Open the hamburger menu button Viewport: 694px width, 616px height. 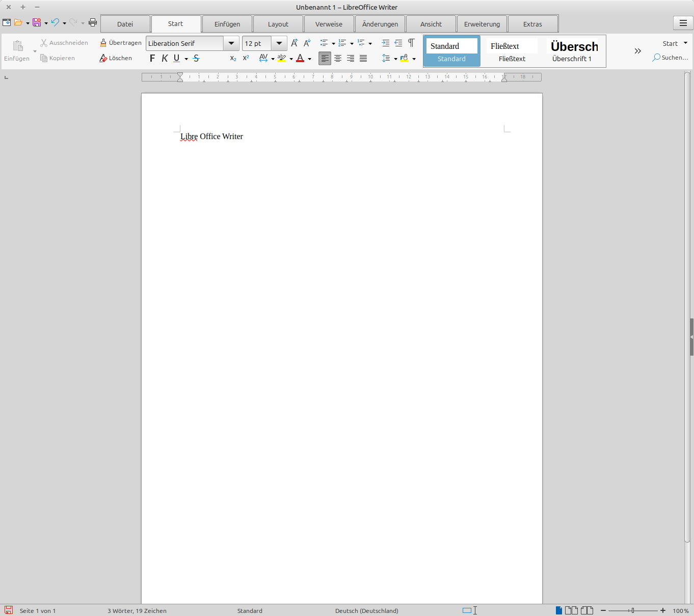(x=683, y=23)
